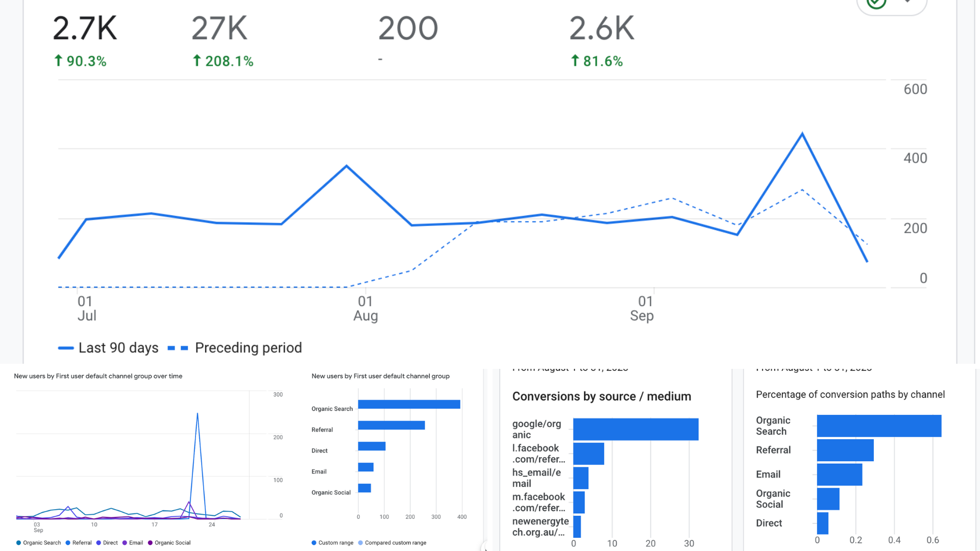Click New users by channel group over time title
This screenshot has height=551, width=980.
98,376
